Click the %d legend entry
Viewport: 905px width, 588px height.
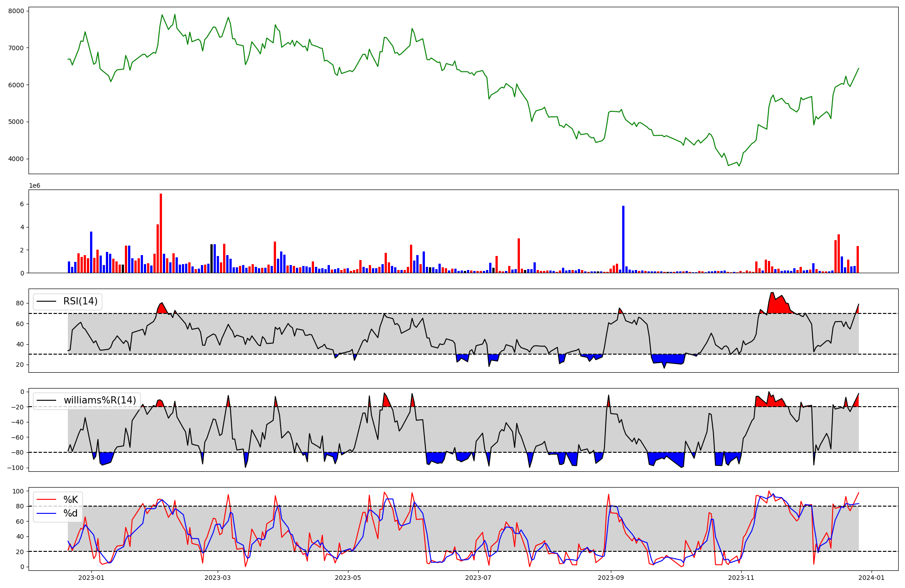pos(71,513)
